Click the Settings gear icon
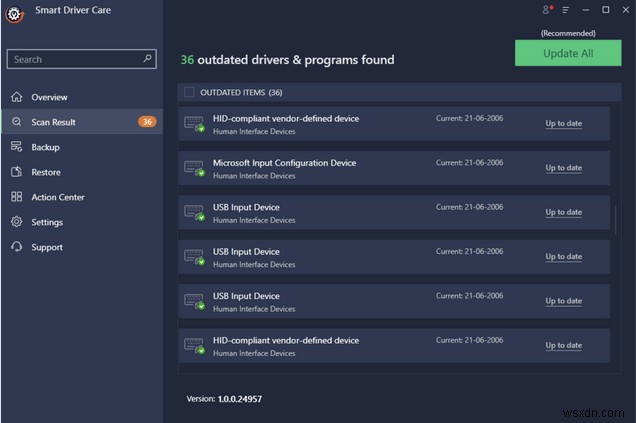Viewport: 636px width, 423px height. point(16,222)
